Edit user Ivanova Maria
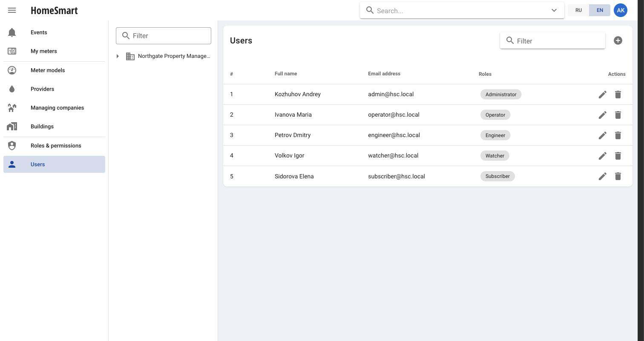This screenshot has width=644, height=341. (603, 115)
